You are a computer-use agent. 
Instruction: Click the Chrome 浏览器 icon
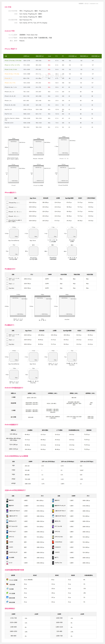pyautogui.click(x=7, y=579)
